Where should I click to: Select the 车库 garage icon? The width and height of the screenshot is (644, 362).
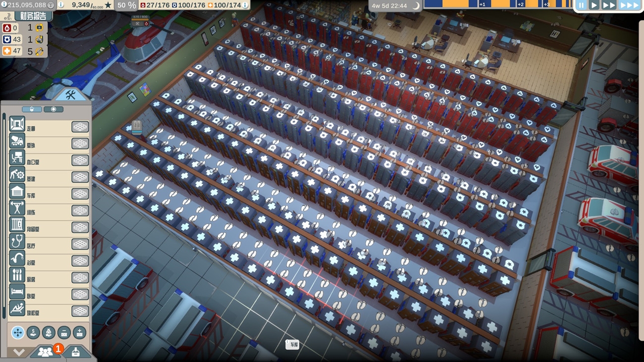(x=17, y=191)
